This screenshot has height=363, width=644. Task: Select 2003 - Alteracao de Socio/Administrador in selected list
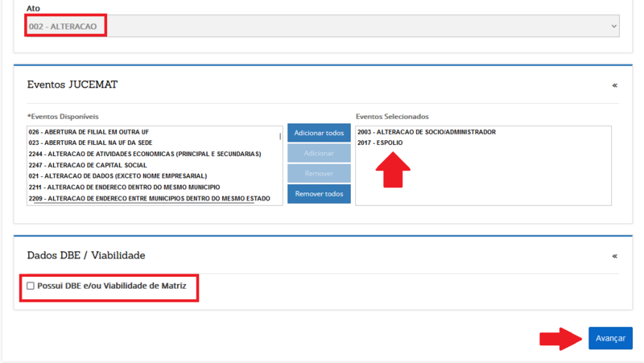(x=427, y=132)
